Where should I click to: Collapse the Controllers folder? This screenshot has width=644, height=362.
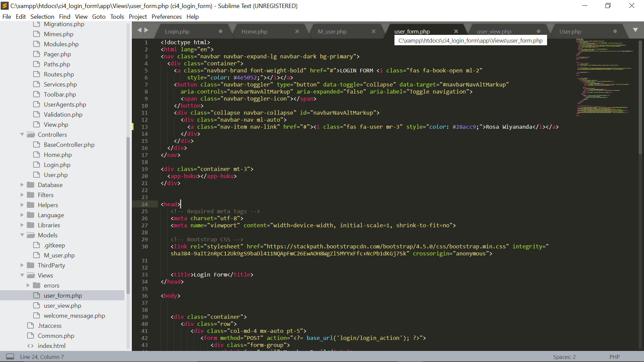tap(22, 134)
